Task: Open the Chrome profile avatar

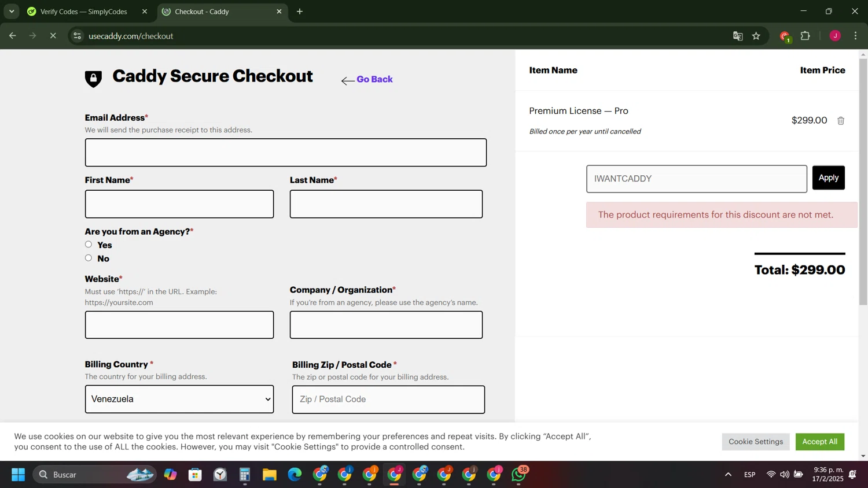Action: point(835,36)
